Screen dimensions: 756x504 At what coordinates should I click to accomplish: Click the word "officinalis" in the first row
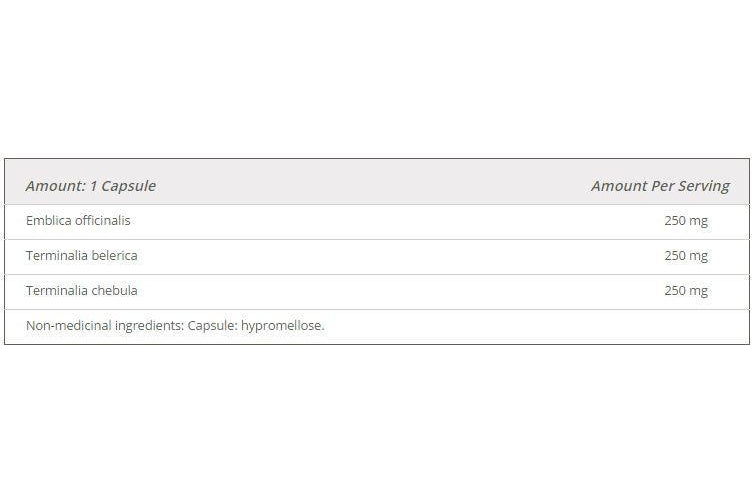click(x=101, y=220)
